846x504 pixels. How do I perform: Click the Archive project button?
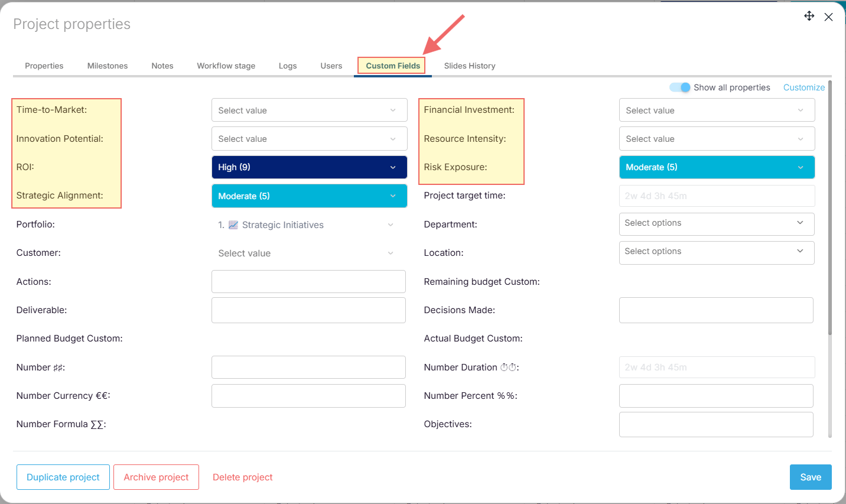click(x=156, y=477)
